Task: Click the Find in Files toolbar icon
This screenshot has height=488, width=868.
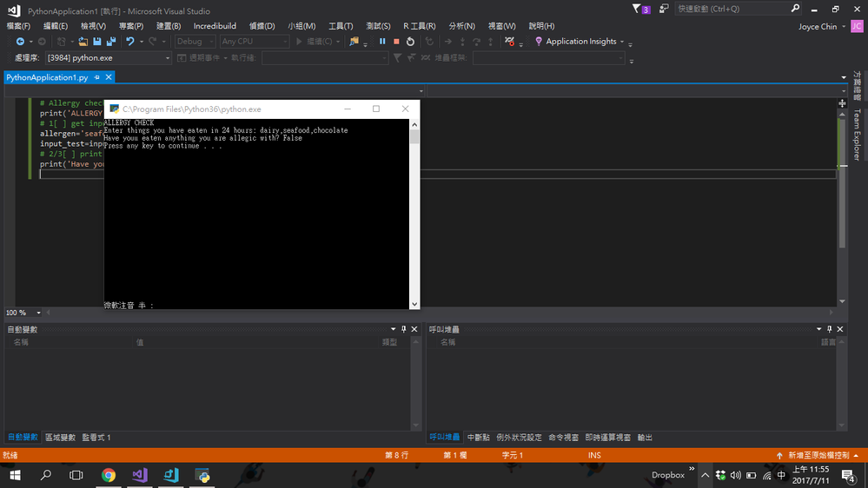Action: click(x=354, y=42)
